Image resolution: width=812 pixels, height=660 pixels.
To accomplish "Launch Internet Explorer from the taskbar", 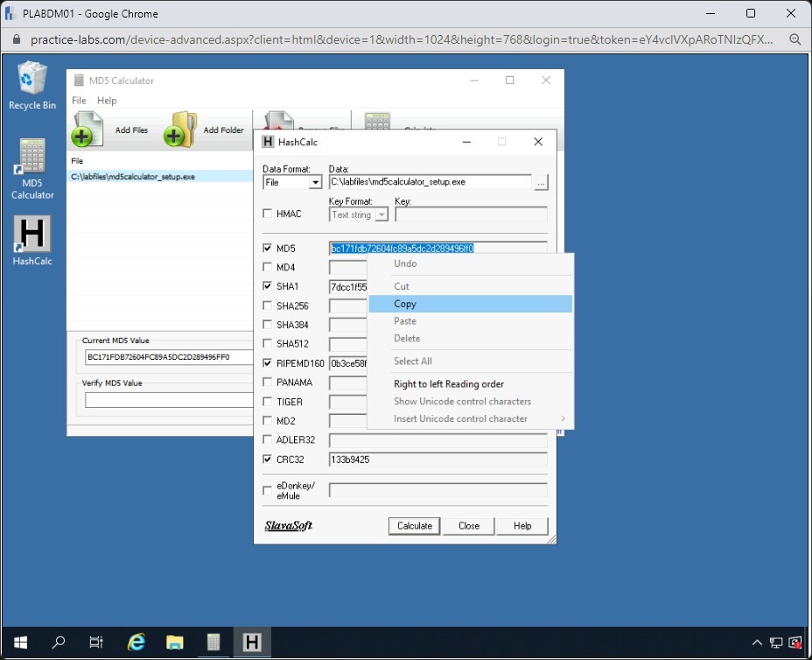I will pyautogui.click(x=136, y=642).
